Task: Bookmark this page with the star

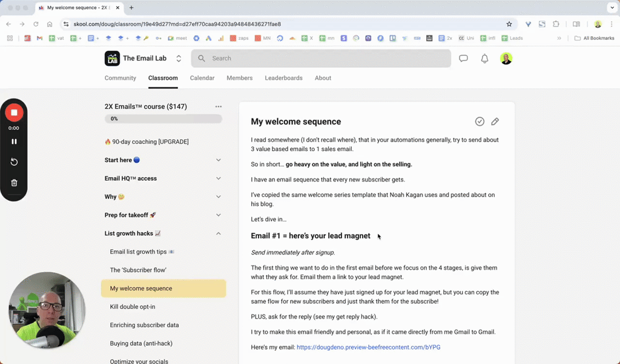Action: (509, 24)
